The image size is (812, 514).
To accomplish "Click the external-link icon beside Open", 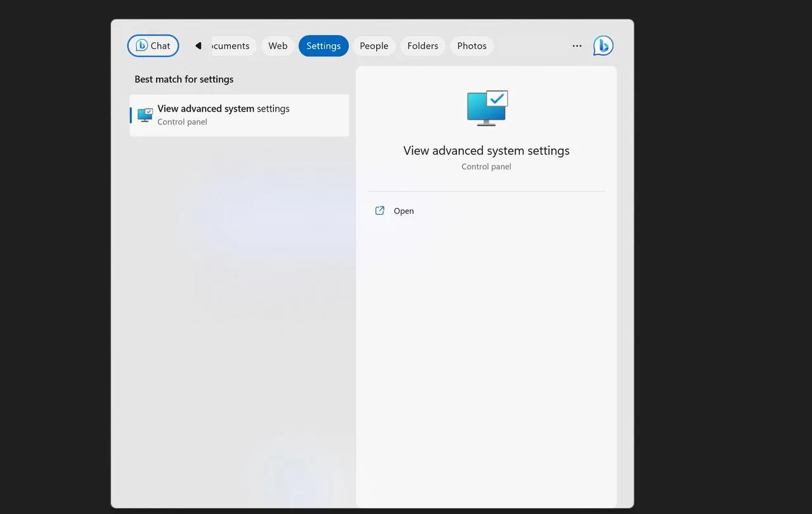I will pos(380,211).
